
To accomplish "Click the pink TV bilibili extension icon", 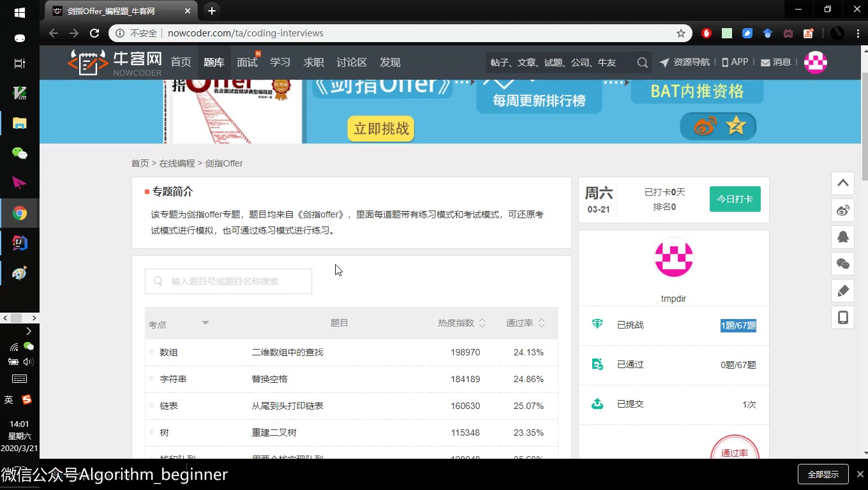I will pyautogui.click(x=788, y=33).
